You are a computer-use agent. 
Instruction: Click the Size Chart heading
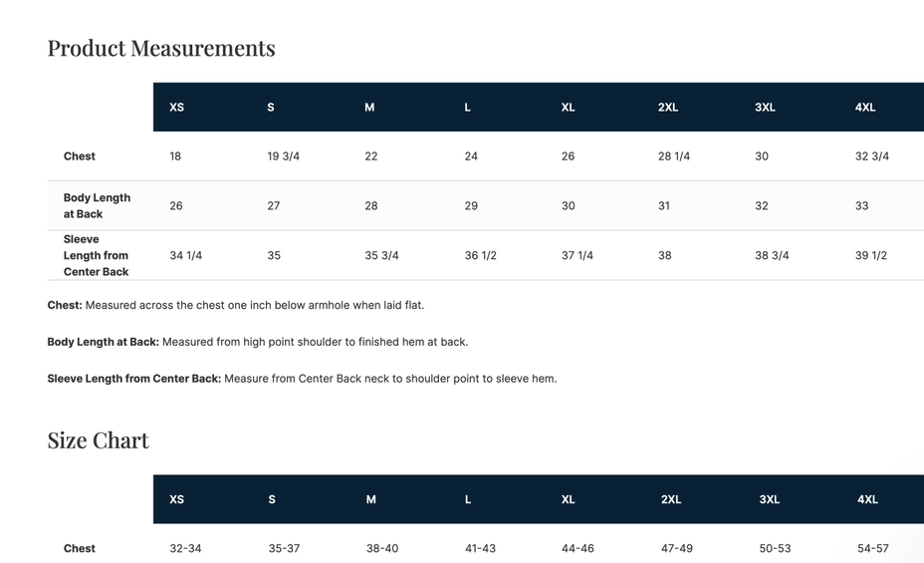tap(98, 440)
